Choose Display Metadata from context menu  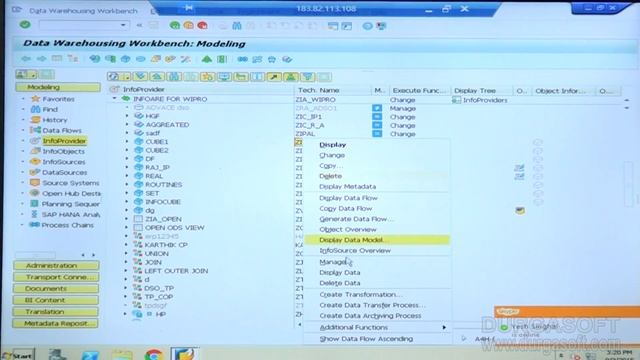click(x=347, y=187)
